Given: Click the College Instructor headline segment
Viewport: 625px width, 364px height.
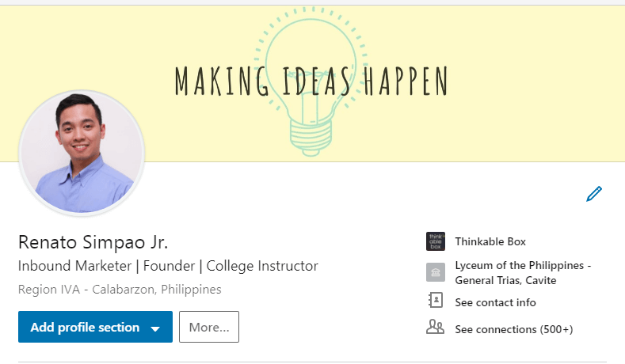Looking at the screenshot, I should click(262, 266).
